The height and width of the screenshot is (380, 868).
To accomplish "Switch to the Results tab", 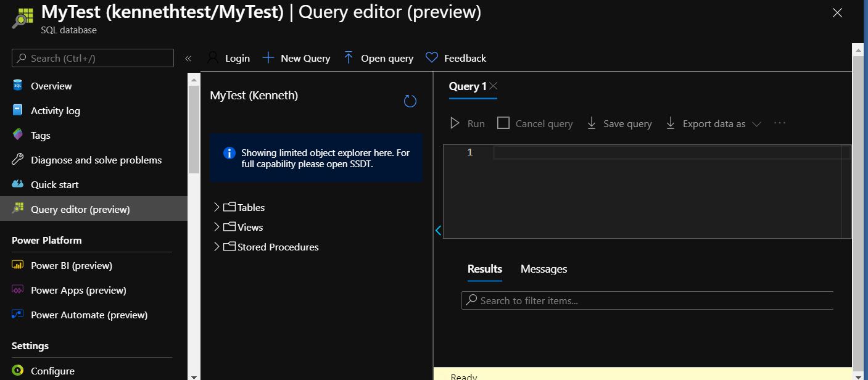I will (x=485, y=269).
